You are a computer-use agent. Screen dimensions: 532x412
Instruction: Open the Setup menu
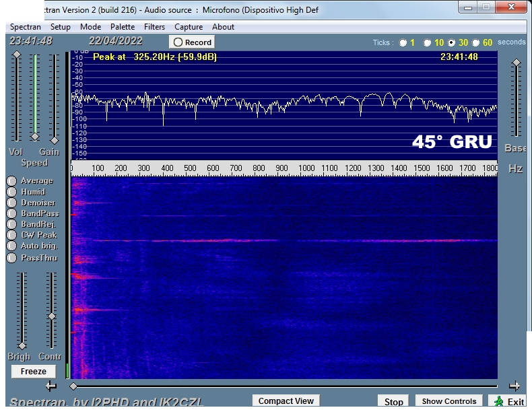61,27
